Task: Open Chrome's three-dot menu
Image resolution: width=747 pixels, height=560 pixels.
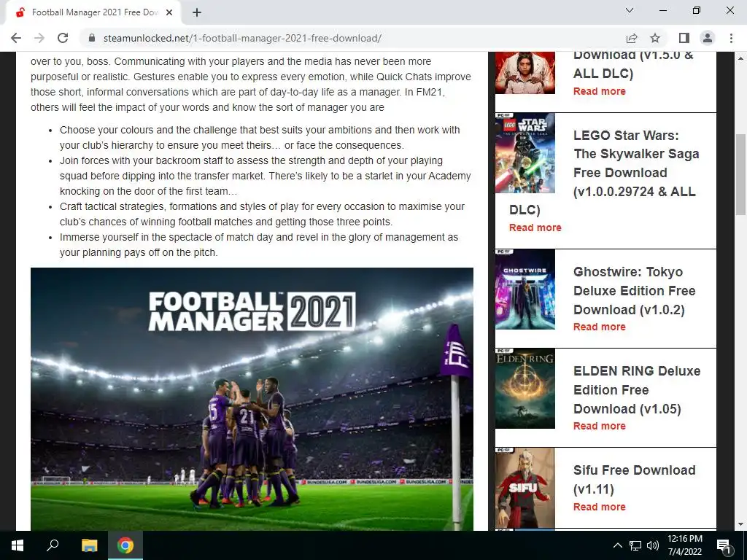Action: (731, 38)
